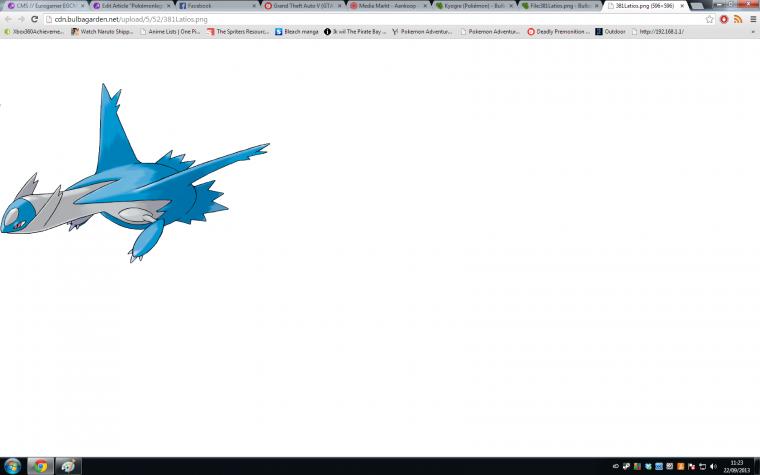
Task: Click the orange tray icon
Action: 681,466
